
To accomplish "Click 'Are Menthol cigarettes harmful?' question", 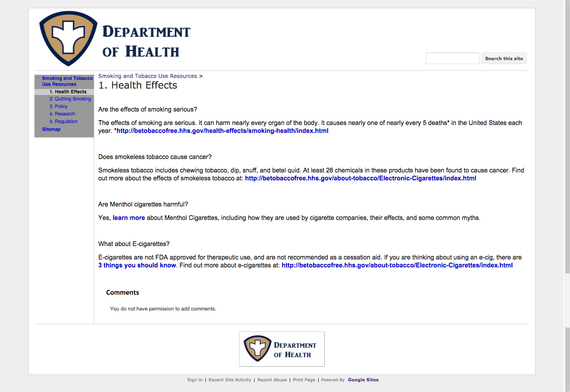I will pos(143,205).
